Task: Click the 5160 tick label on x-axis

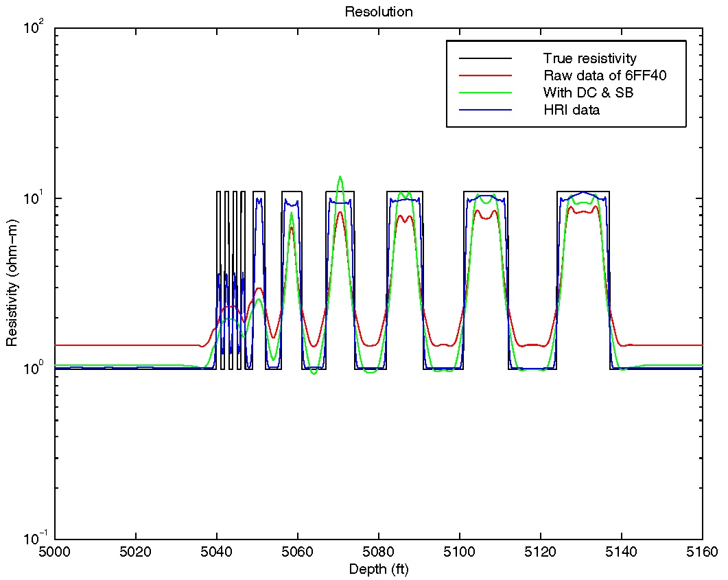Action: tap(702, 551)
